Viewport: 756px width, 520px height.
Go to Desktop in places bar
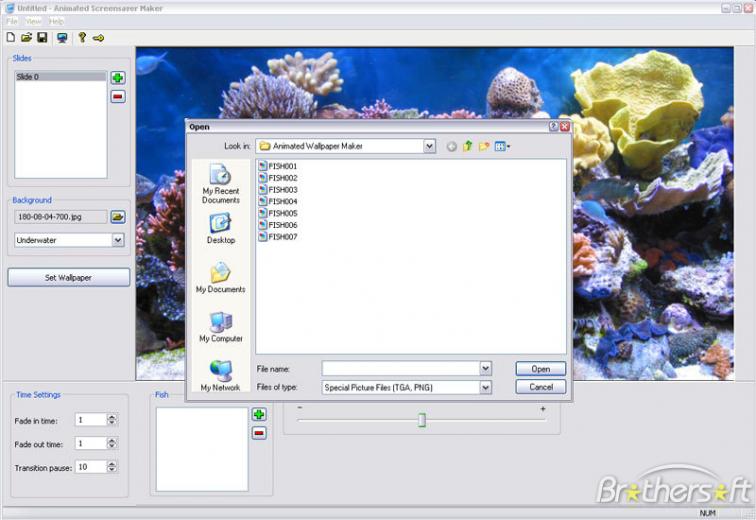[x=221, y=228]
